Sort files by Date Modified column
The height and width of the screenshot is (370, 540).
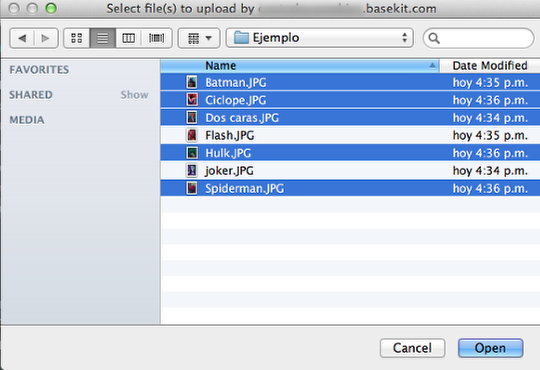(x=490, y=65)
